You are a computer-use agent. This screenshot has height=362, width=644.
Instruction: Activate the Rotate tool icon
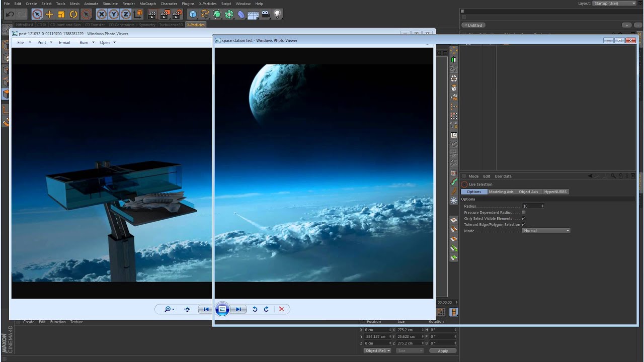[x=73, y=15]
